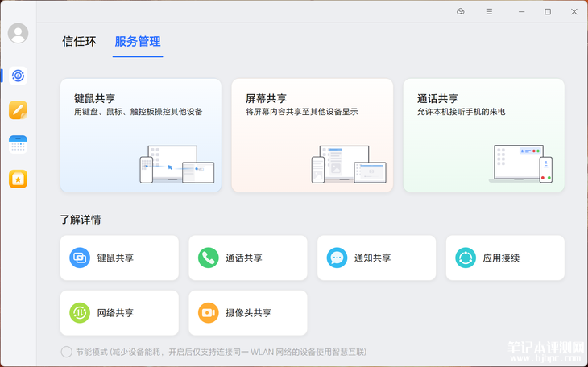Open 网络共享 details tile label
This screenshot has width=588, height=367.
(x=115, y=313)
